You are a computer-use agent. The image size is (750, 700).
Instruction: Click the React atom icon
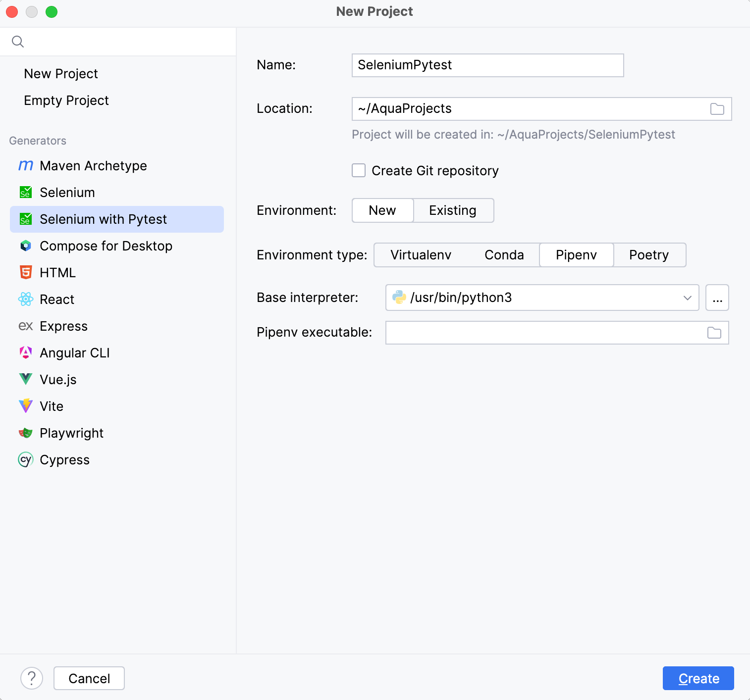click(25, 300)
